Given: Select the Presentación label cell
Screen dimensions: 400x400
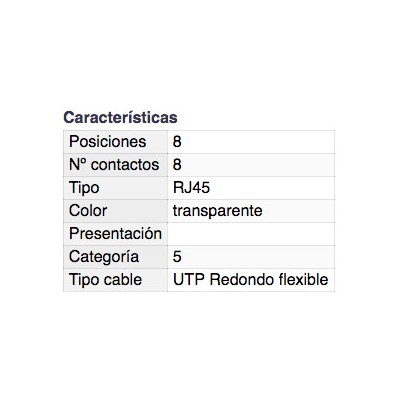Looking at the screenshot, I should click(x=116, y=234).
